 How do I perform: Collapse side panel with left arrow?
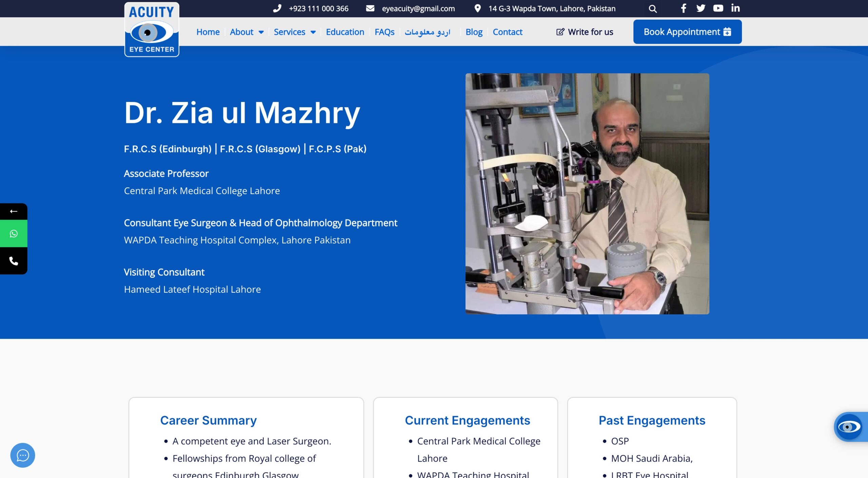[x=14, y=211]
